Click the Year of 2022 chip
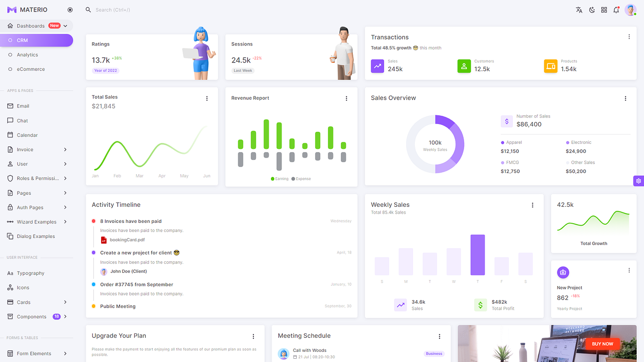Viewport: 644px width, 362px height. coord(106,71)
